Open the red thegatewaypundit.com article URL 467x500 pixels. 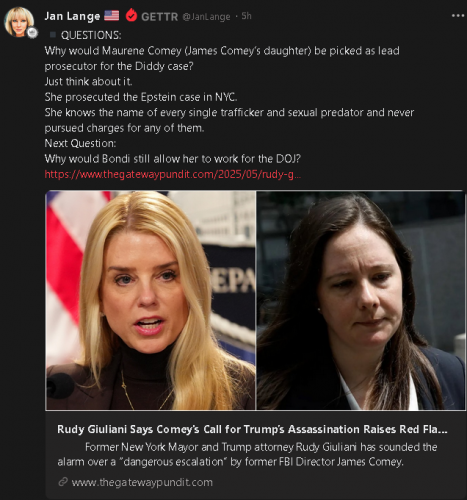pos(173,174)
